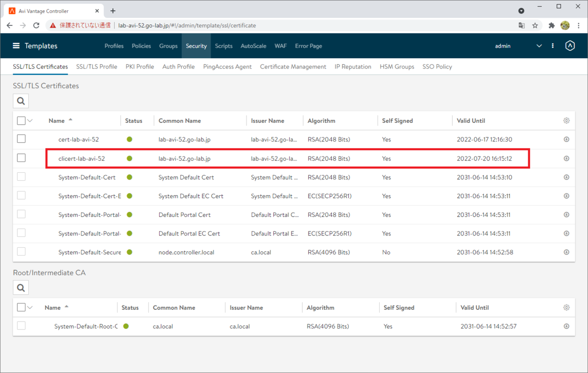This screenshot has height=373, width=588.
Task: Check the Default Portal Cert row checkbox
Action: [21, 214]
